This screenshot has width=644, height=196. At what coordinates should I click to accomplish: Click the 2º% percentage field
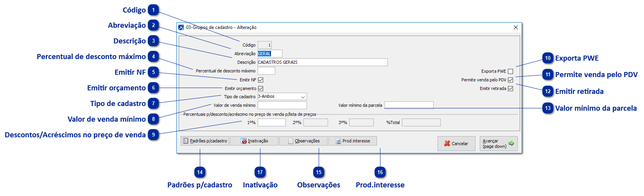coord(316,122)
